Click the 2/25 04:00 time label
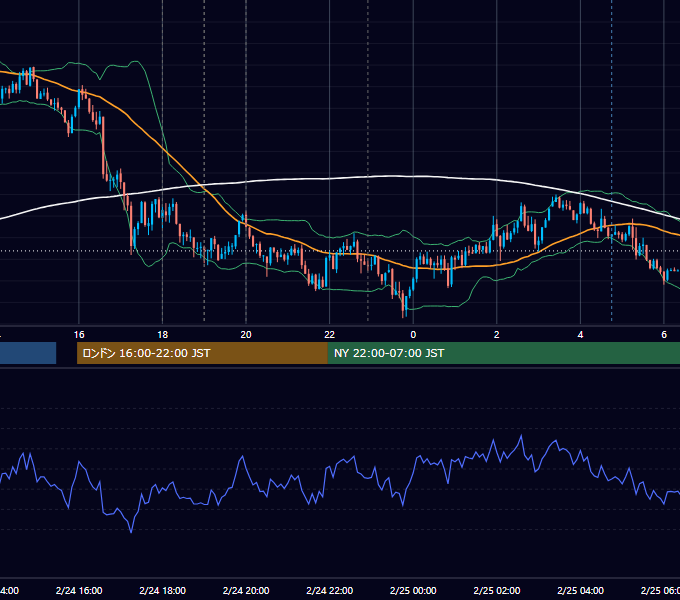 tap(580, 590)
